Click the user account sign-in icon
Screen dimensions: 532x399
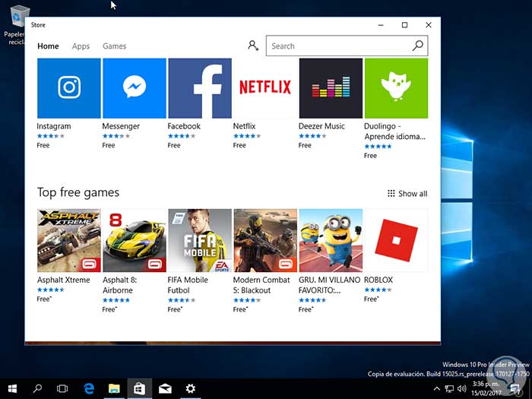[x=253, y=46]
